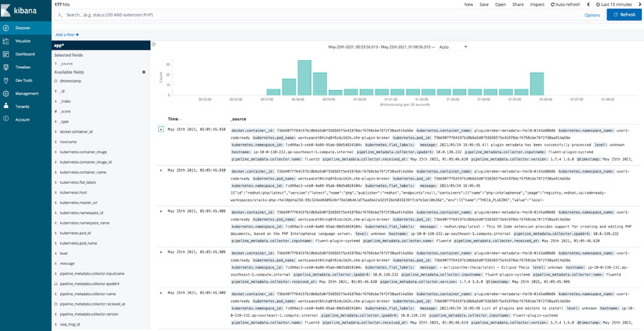Open the Management gear icon
The width and height of the screenshot is (644, 331).
click(x=5, y=93)
